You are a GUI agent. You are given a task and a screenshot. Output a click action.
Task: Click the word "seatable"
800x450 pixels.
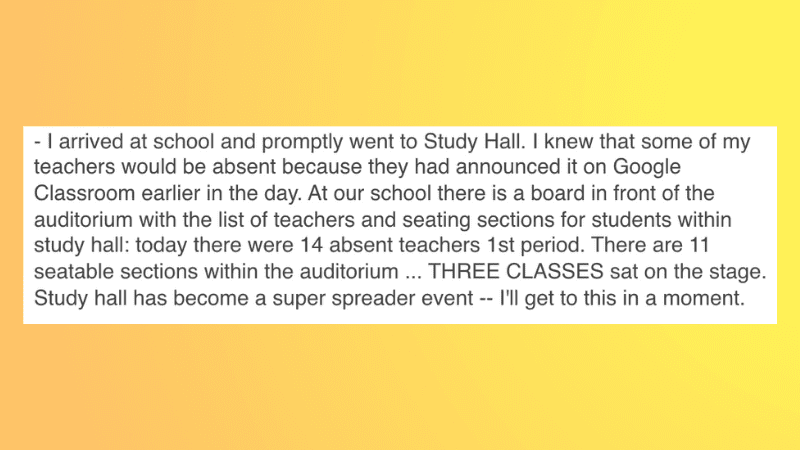tap(73, 271)
